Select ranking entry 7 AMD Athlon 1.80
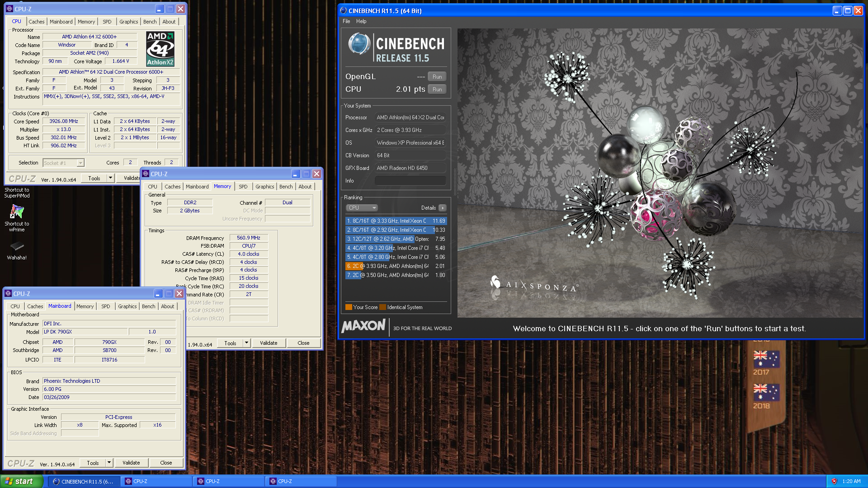 (396, 275)
